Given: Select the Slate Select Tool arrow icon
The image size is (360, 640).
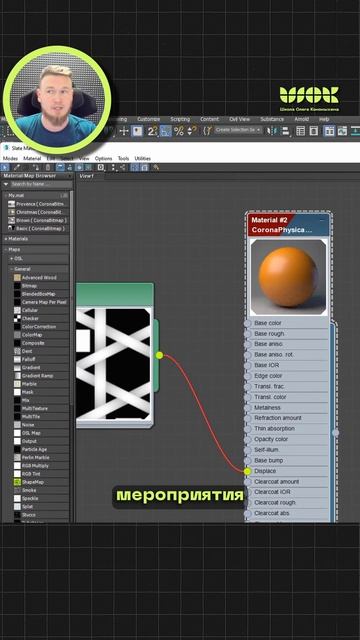Looking at the screenshot, I should (4, 167).
